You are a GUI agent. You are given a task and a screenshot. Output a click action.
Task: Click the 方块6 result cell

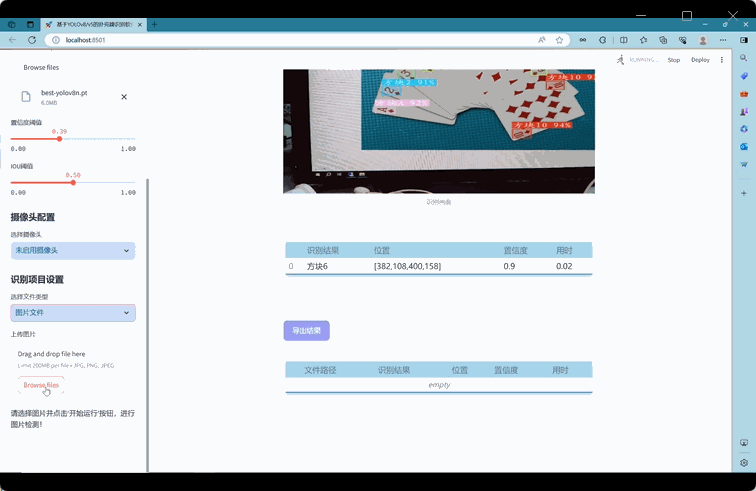(317, 266)
